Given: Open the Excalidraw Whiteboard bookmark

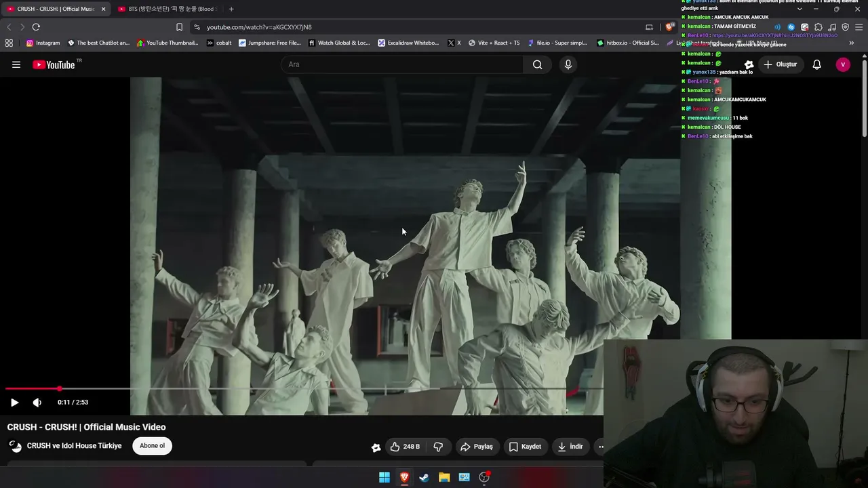Looking at the screenshot, I should (x=408, y=43).
